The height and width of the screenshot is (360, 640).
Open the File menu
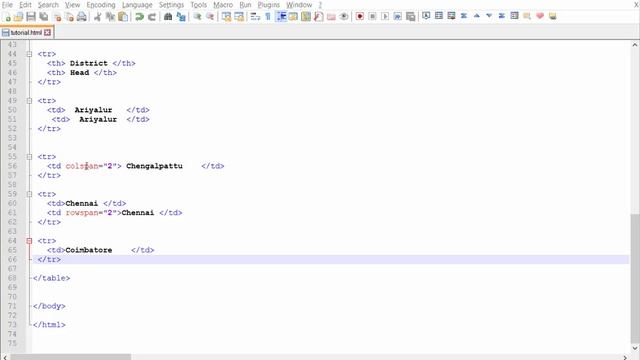(7, 5)
